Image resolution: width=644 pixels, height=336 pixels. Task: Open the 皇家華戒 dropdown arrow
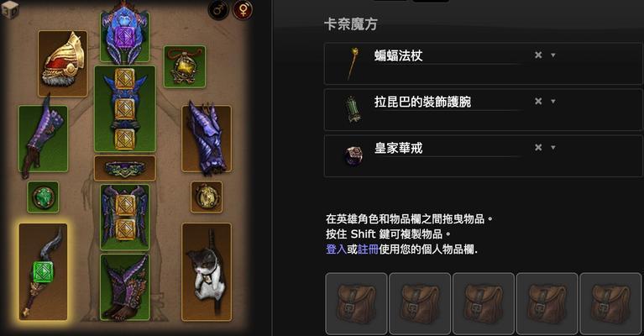click(552, 148)
